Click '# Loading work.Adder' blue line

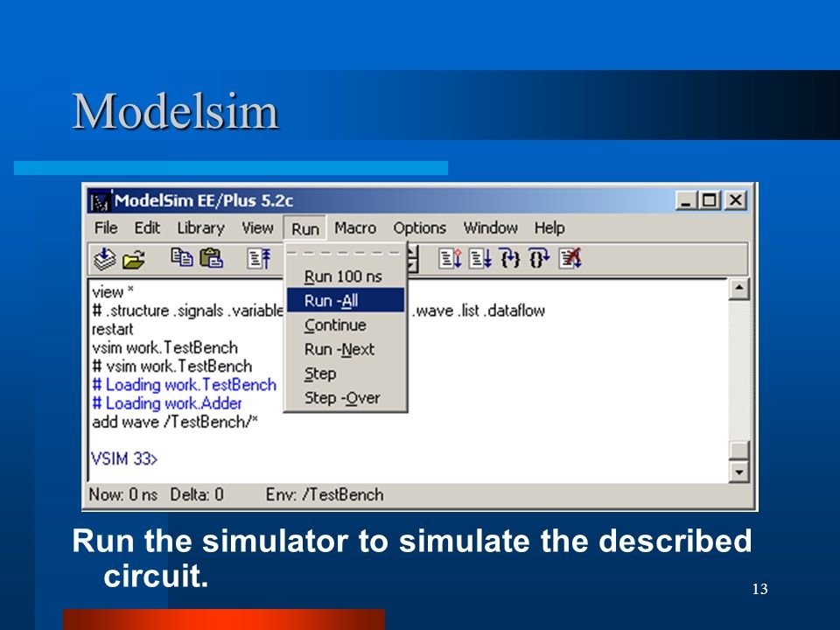coord(166,403)
